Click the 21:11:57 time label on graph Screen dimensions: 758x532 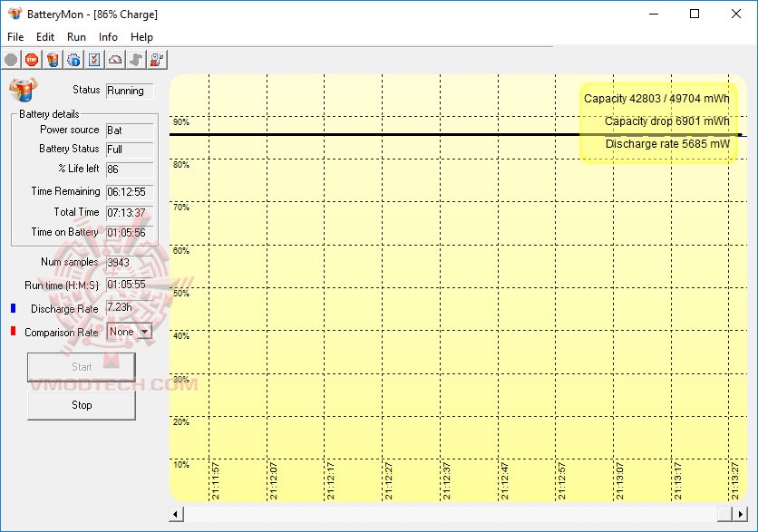click(216, 480)
